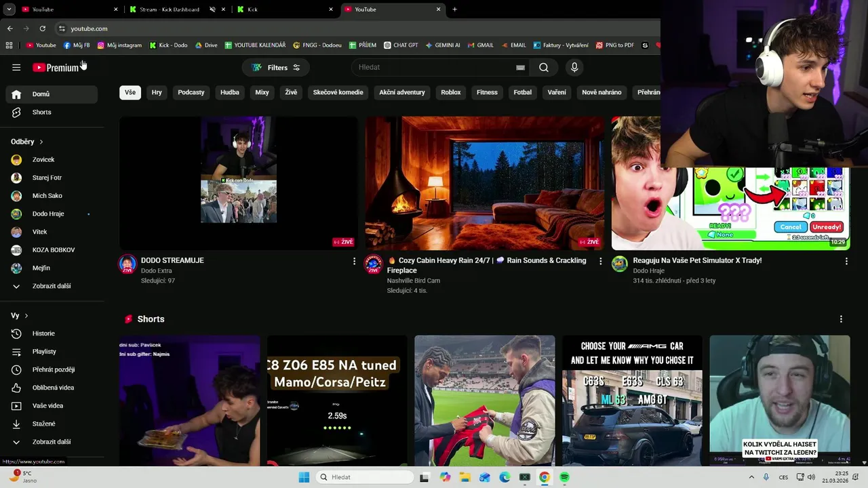This screenshot has width=868, height=488.
Task: Expand Zobrazit další under Vy section
Action: [52, 442]
